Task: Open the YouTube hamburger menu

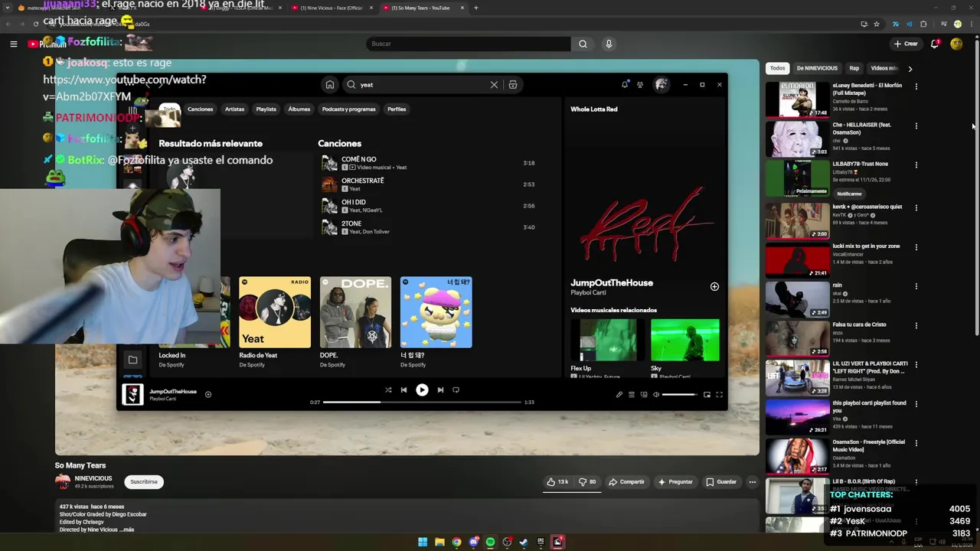Action: tap(13, 44)
